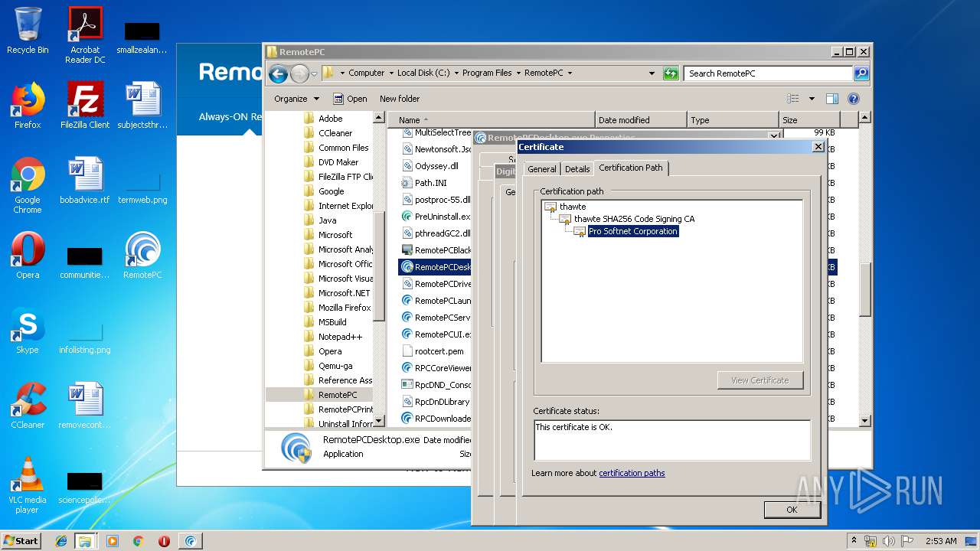Screen dimensions: 980x551
Task: Click the Start button
Action: click(21, 540)
